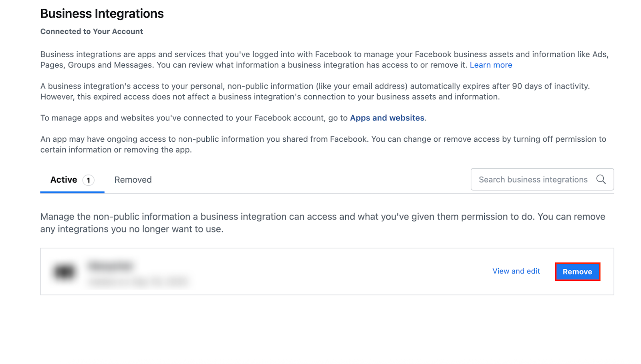Viewport: 641px width, 364px height.
Task: Switch to the Removed tab
Action: click(133, 180)
